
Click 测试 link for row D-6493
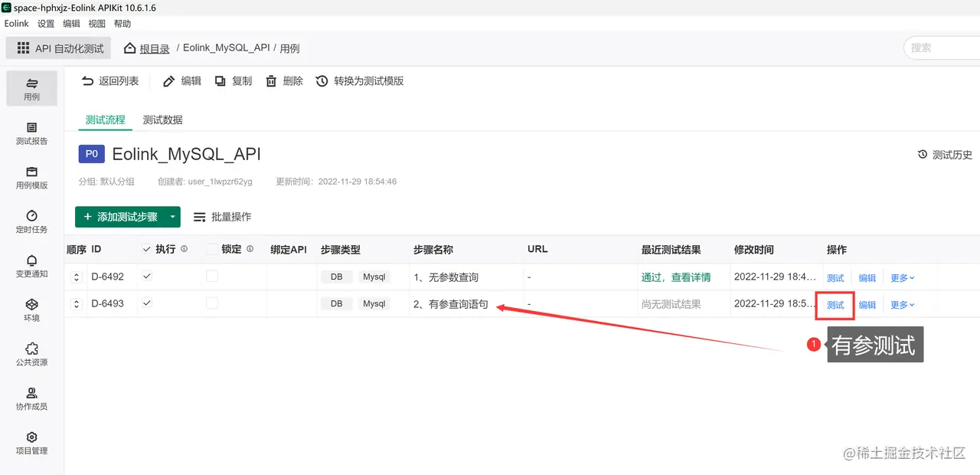coord(835,305)
